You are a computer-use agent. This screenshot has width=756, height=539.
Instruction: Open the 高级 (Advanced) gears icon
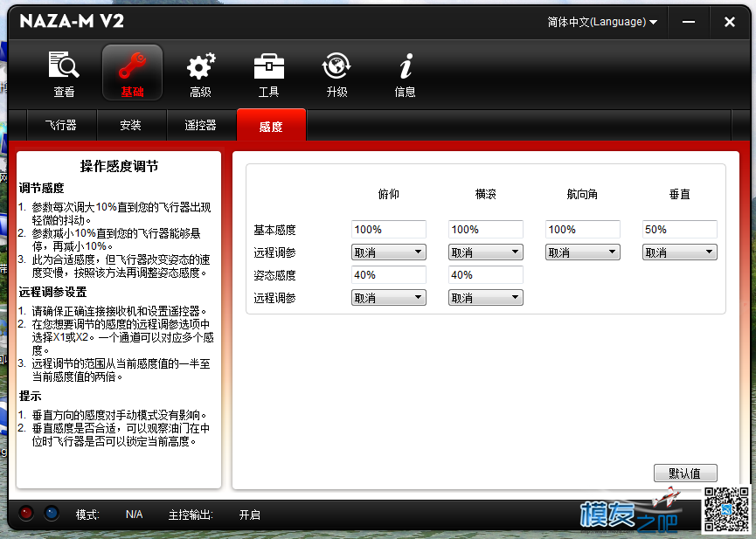(x=200, y=73)
